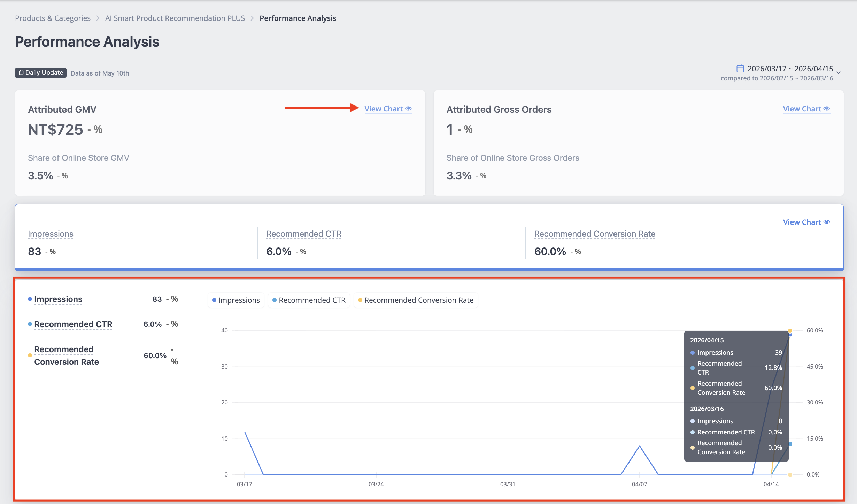Click Share of Online Store GMV label
The width and height of the screenshot is (857, 504).
pos(78,158)
